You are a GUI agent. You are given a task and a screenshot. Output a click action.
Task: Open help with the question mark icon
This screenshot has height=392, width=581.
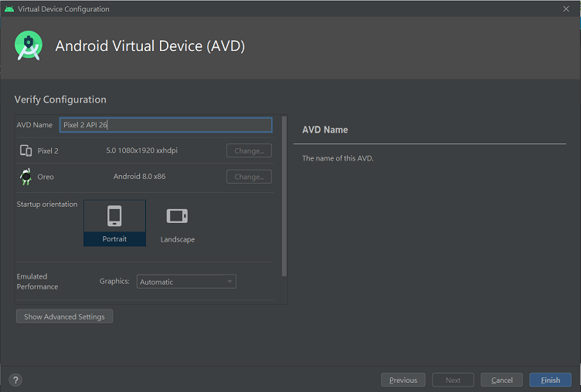tap(15, 380)
